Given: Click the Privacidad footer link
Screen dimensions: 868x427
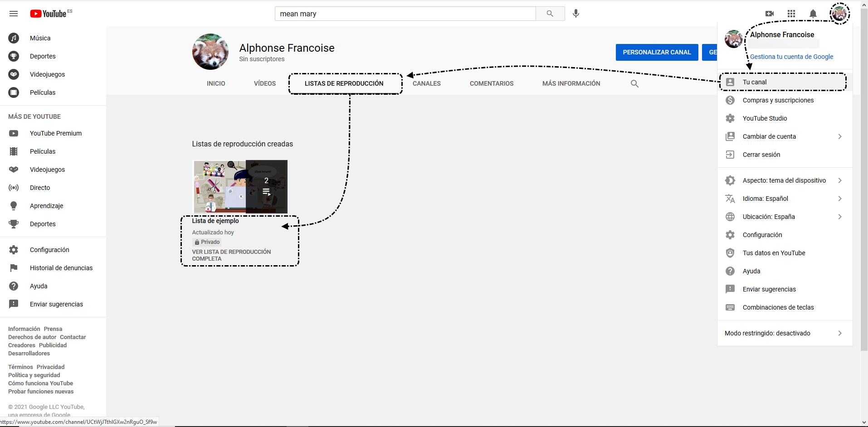Looking at the screenshot, I should coord(50,367).
